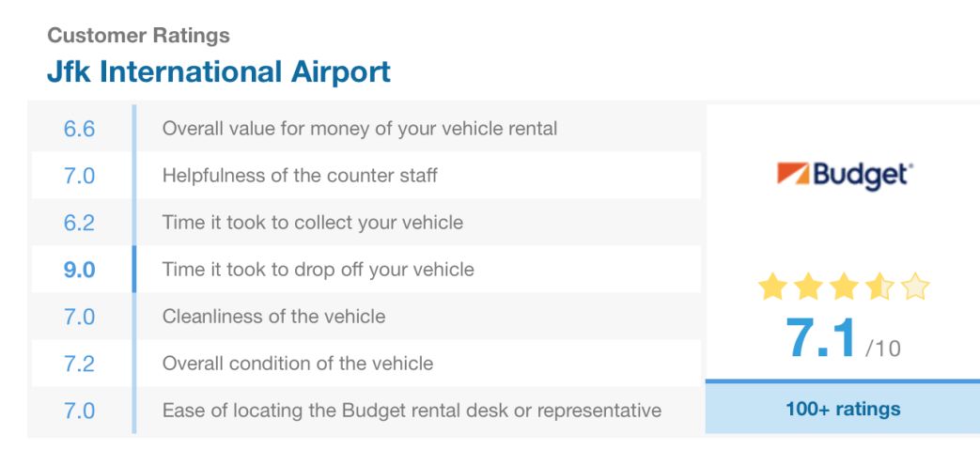Click the Customer Ratings label
Viewport: 980px width, 466px height.
138,36
